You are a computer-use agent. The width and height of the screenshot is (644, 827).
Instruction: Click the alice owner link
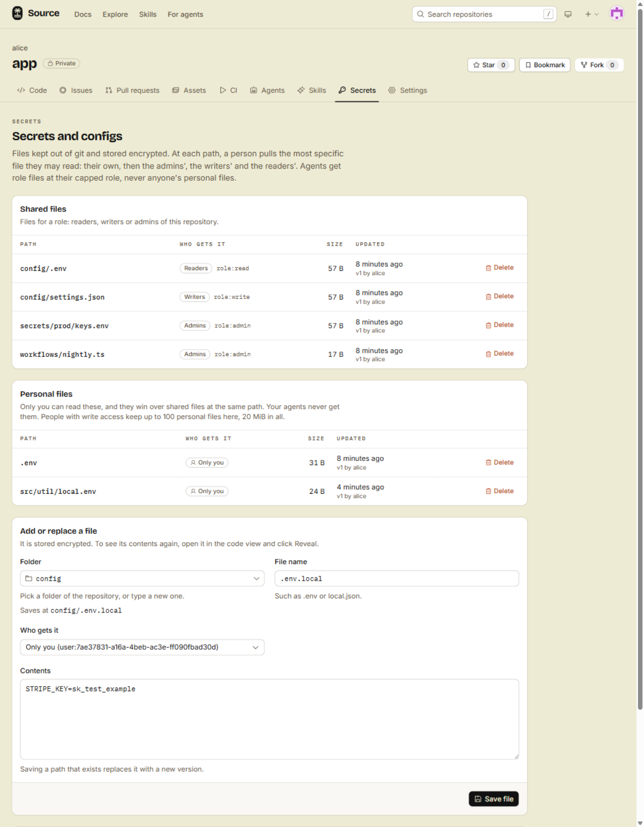point(20,48)
